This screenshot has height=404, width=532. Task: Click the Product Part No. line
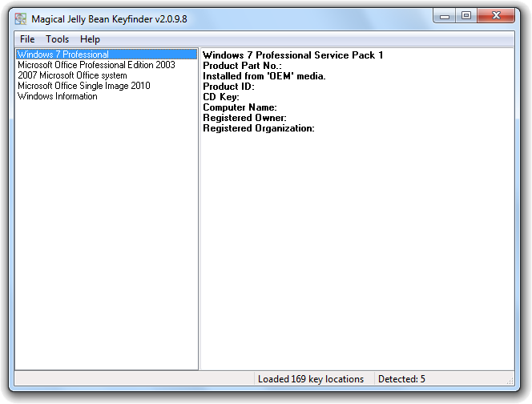tap(242, 66)
